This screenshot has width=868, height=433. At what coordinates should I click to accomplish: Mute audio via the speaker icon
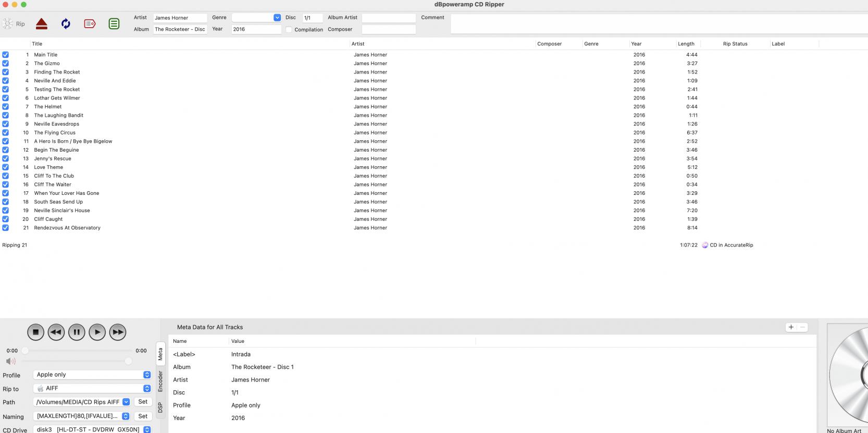pos(10,361)
